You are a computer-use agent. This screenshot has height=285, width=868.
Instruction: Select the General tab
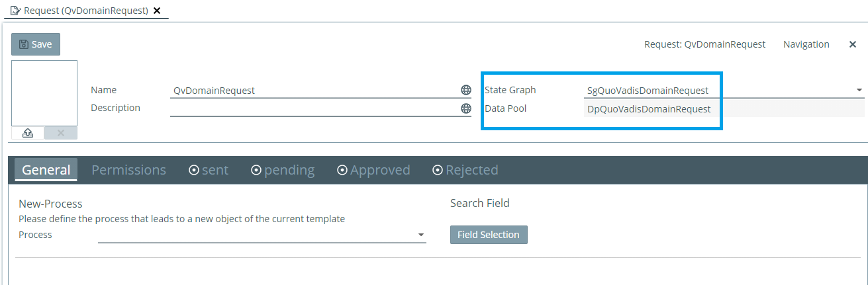[x=46, y=170]
